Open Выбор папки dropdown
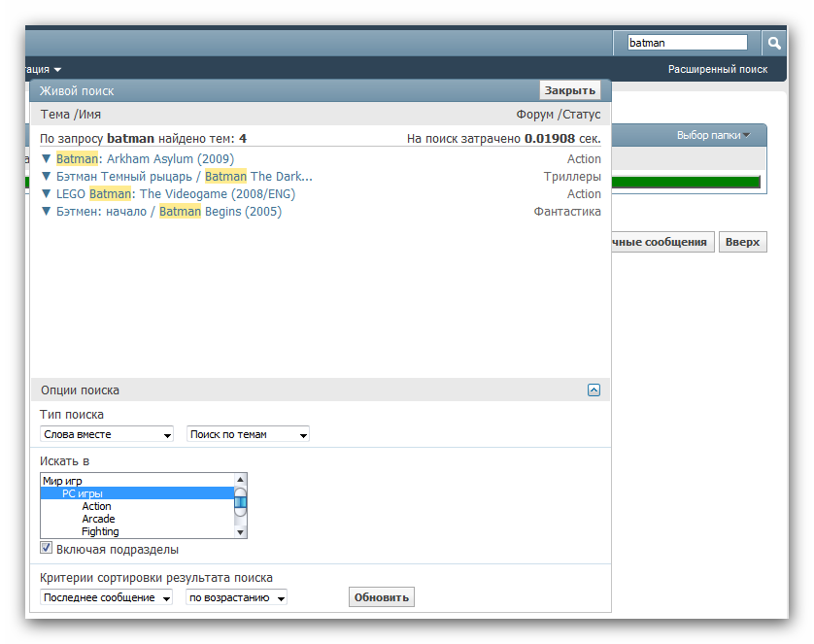The width and height of the screenshot is (814, 644). pos(713,135)
